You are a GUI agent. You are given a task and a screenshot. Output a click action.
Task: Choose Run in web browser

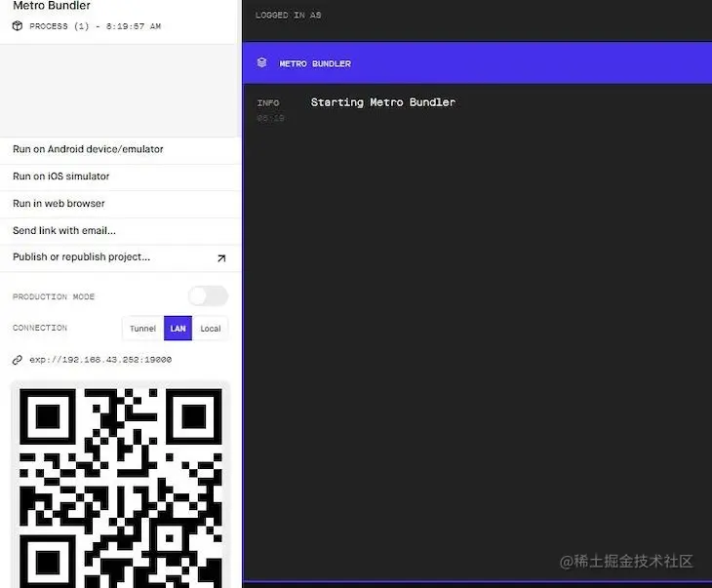[120, 204]
